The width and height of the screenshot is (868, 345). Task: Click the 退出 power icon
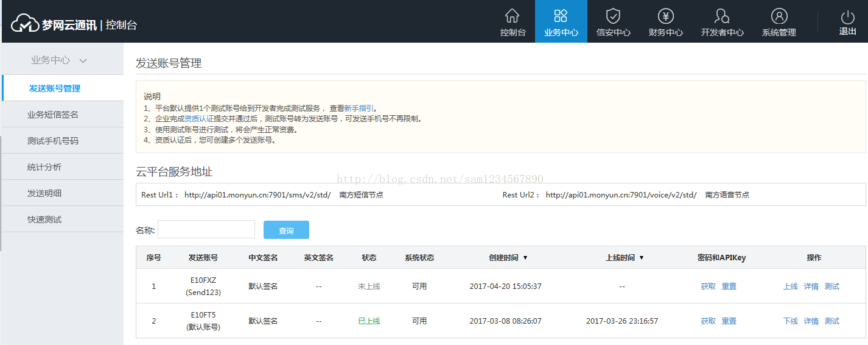848,17
